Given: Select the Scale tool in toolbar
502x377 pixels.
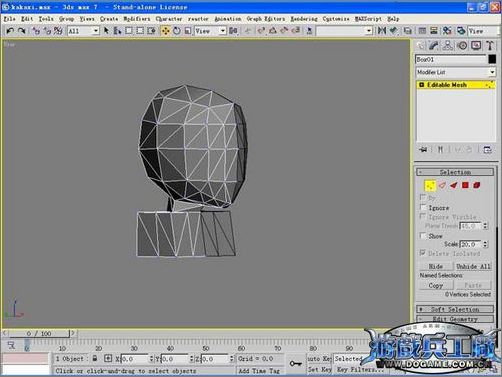Looking at the screenshot, I should point(188,31).
